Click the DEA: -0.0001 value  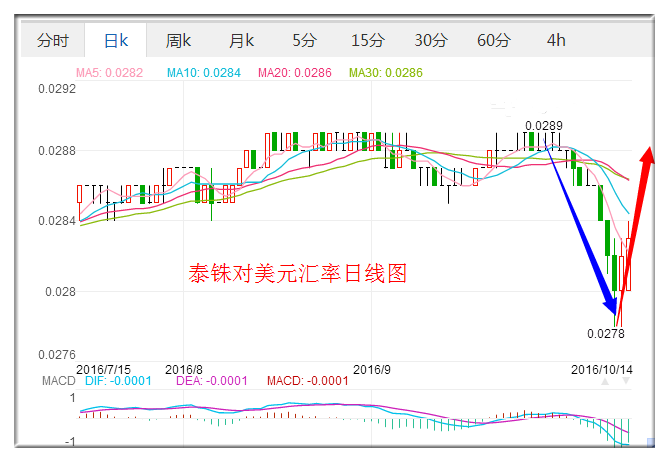click(212, 381)
